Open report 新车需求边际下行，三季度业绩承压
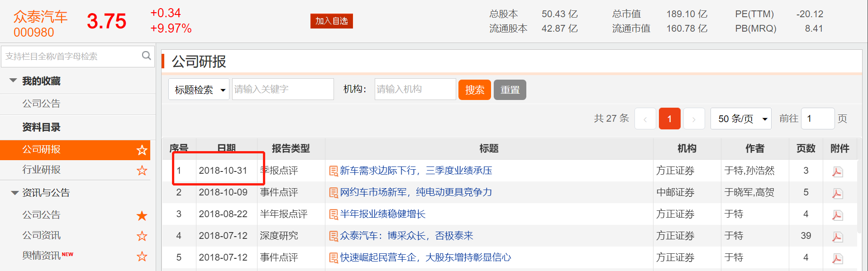The height and width of the screenshot is (271, 868). point(416,171)
